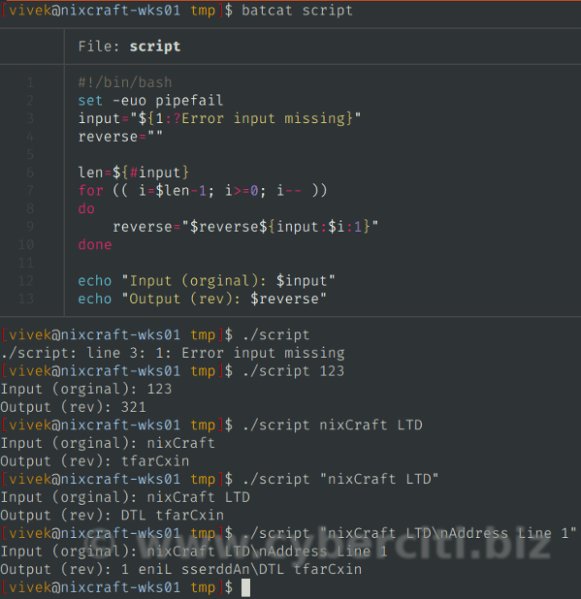Screen dimensions: 581x599
Task: Click the cursor block at the last prompt
Action: [246, 588]
